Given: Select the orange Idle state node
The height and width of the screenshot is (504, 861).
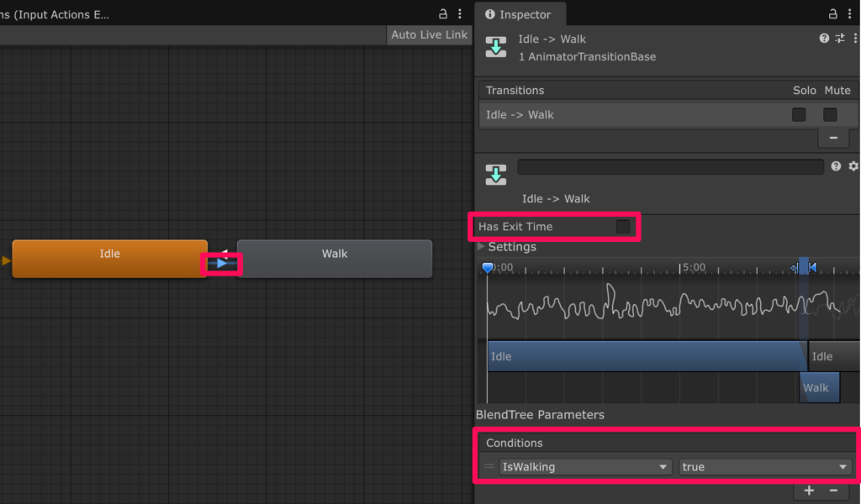Looking at the screenshot, I should (109, 259).
